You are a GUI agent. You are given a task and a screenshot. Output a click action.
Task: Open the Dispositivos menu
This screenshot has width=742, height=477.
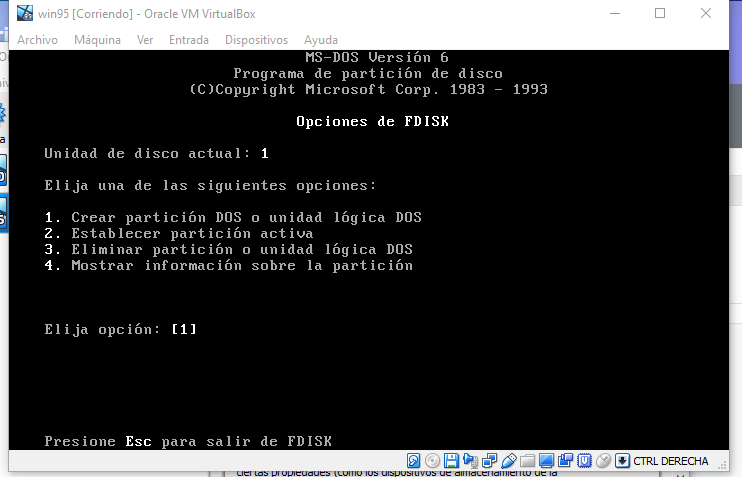click(256, 40)
